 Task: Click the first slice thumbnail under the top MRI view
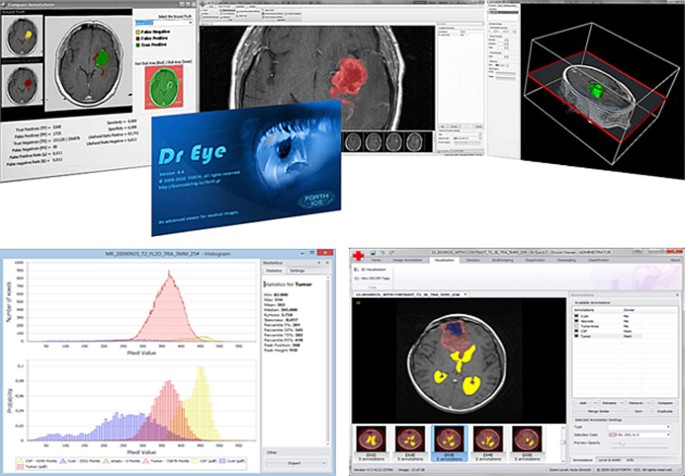tap(353, 142)
